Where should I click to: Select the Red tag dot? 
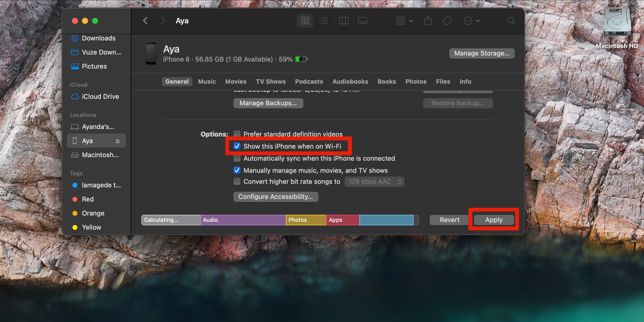tap(75, 199)
